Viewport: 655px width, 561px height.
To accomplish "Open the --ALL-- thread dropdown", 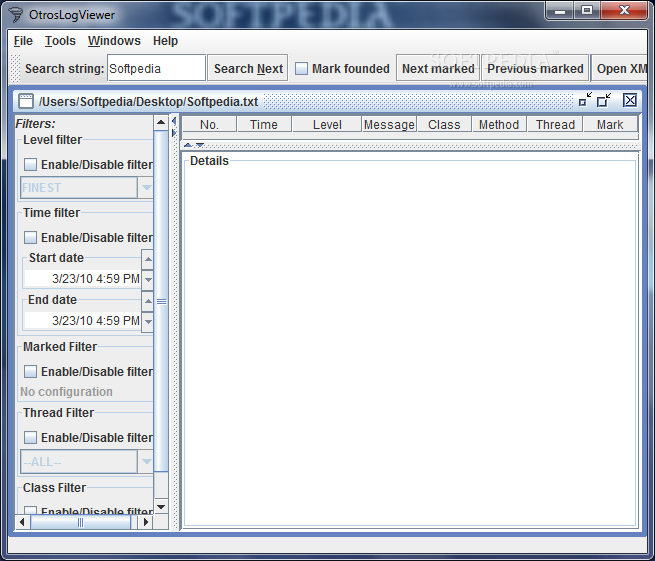I will click(x=146, y=462).
